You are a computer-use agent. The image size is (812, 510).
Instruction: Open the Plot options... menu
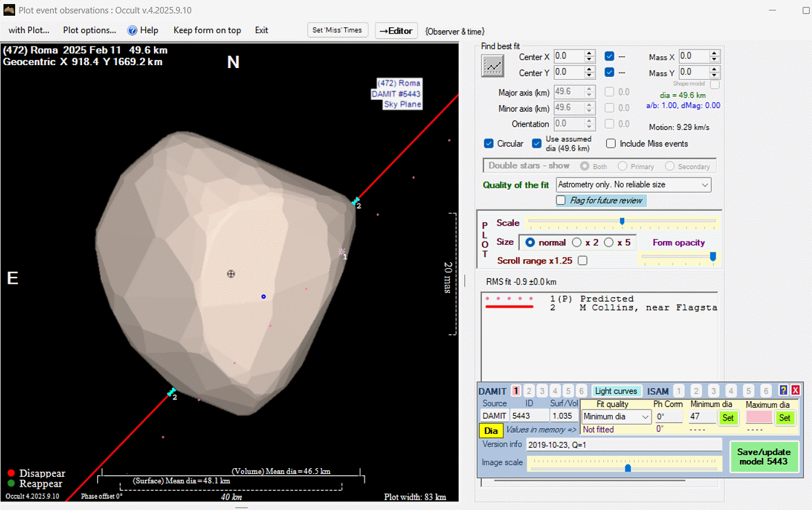90,30
